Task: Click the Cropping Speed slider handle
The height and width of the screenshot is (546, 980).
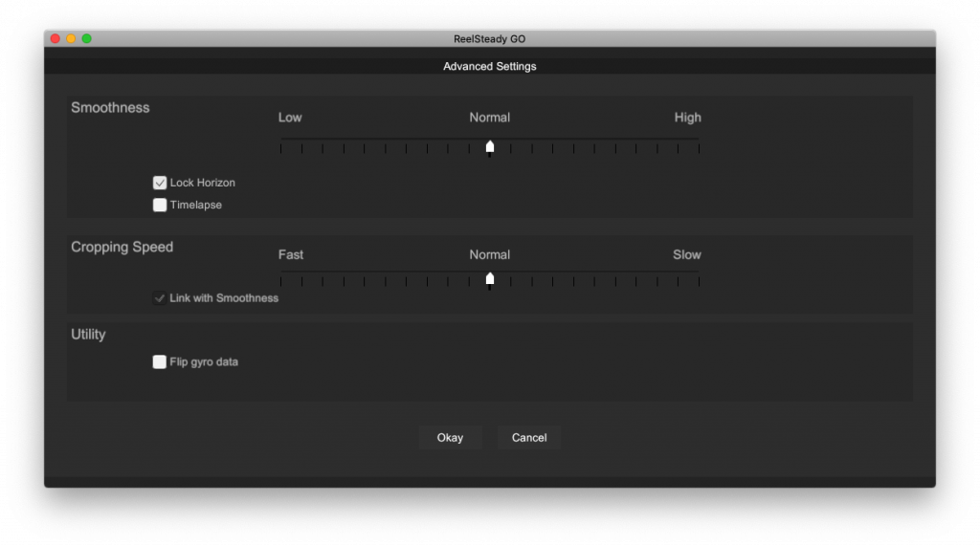Action: point(490,280)
